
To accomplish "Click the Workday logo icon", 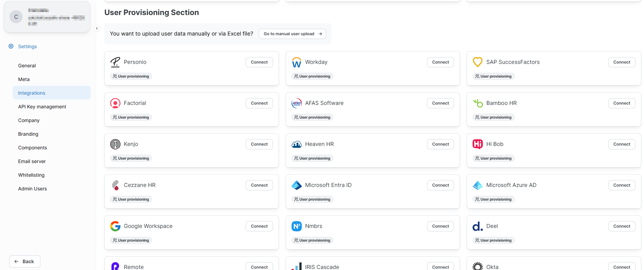I will [296, 62].
